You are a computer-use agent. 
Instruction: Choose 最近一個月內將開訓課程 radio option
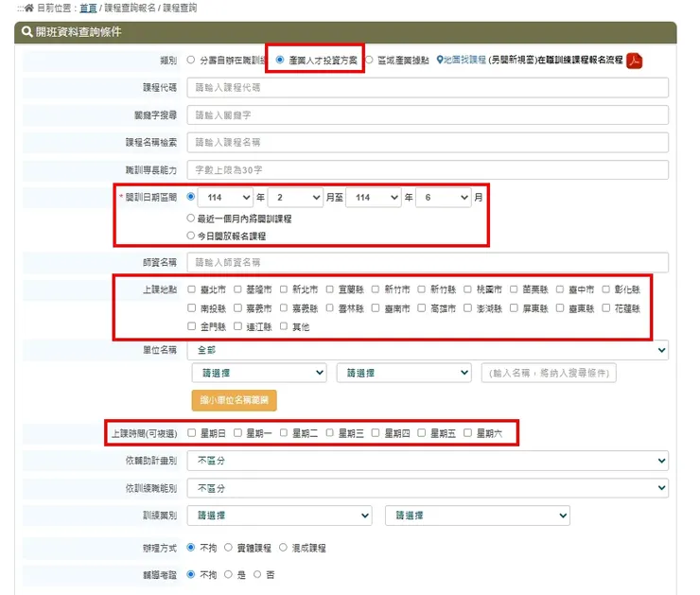[x=191, y=219]
